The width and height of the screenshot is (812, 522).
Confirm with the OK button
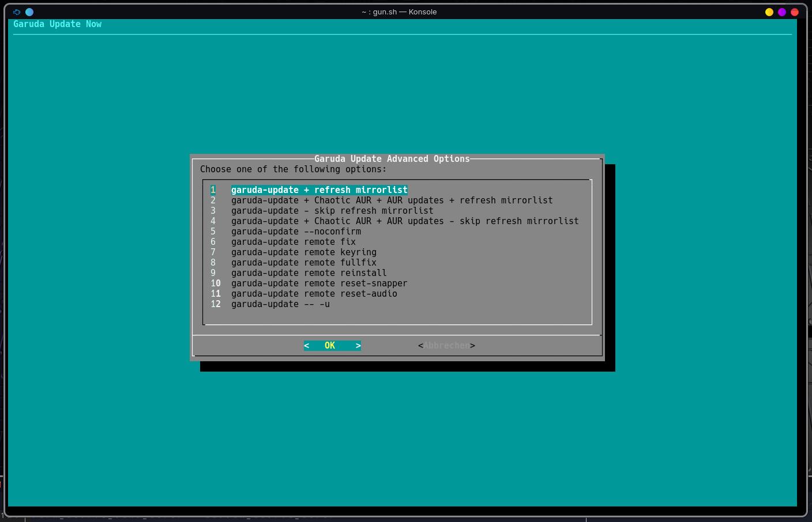tap(333, 346)
